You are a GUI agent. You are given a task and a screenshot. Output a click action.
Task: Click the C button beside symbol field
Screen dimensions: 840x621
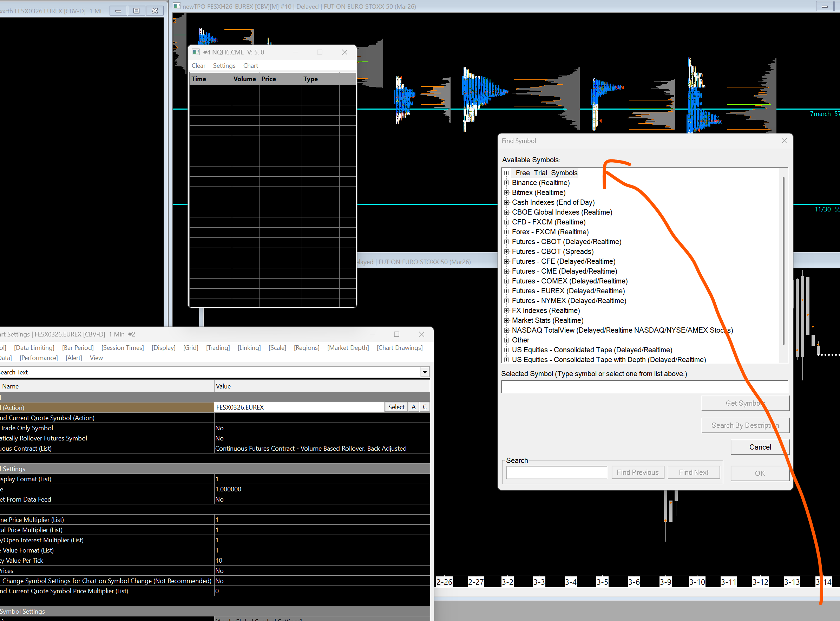(x=425, y=407)
